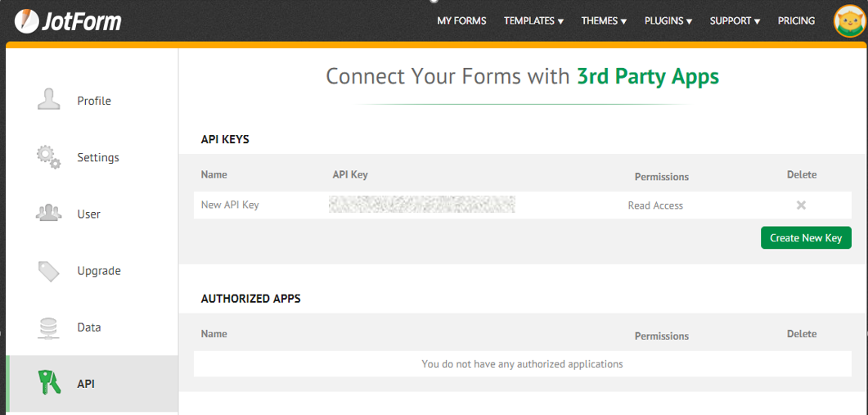Expand the SUPPORT dropdown menu
Screen dimensions: 868x415
coord(735,21)
